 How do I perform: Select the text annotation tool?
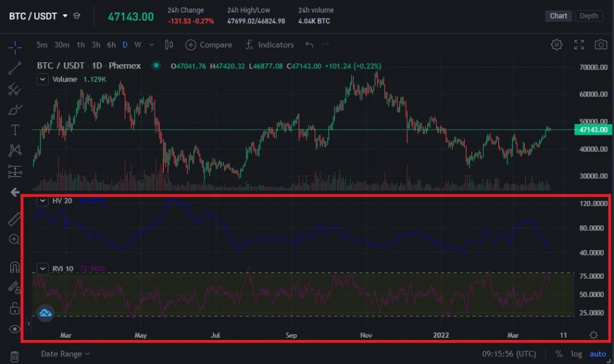click(x=14, y=128)
